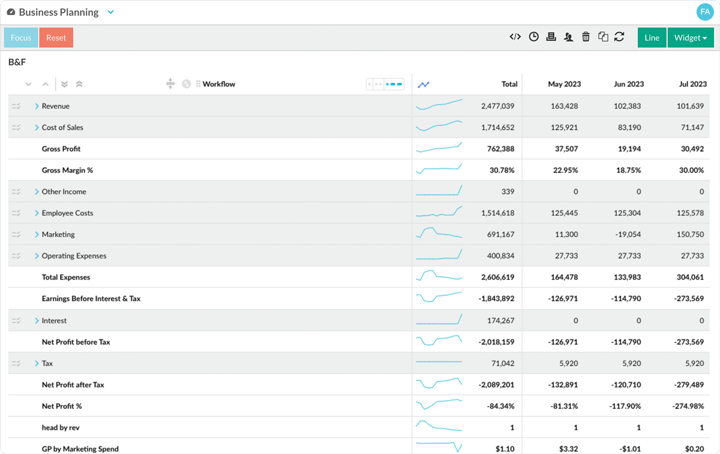Expand the Marketing row
The image size is (720, 454).
[37, 235]
